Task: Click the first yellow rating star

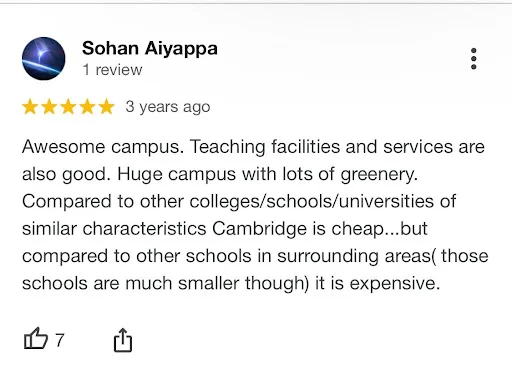Action: (30, 107)
